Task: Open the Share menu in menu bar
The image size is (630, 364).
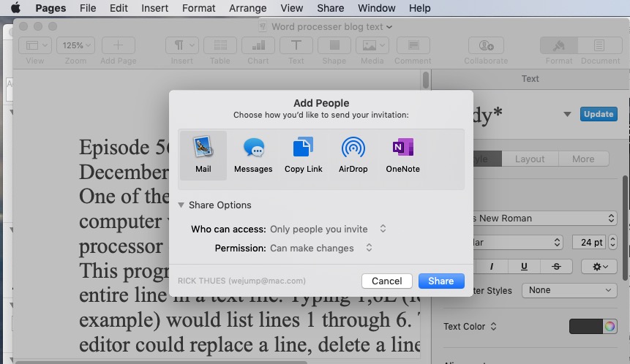Action: pyautogui.click(x=330, y=8)
